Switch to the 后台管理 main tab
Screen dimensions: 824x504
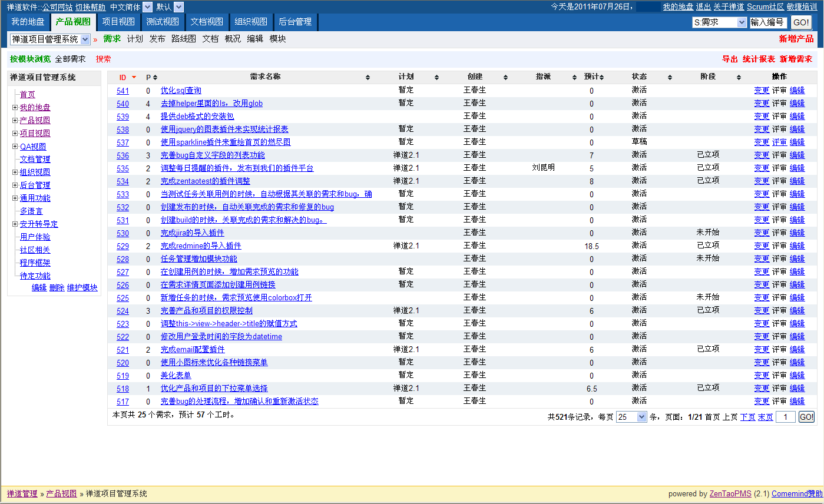[x=295, y=22]
